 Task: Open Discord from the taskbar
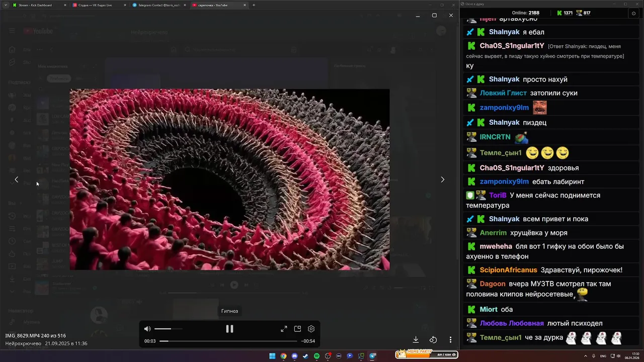pos(294,356)
